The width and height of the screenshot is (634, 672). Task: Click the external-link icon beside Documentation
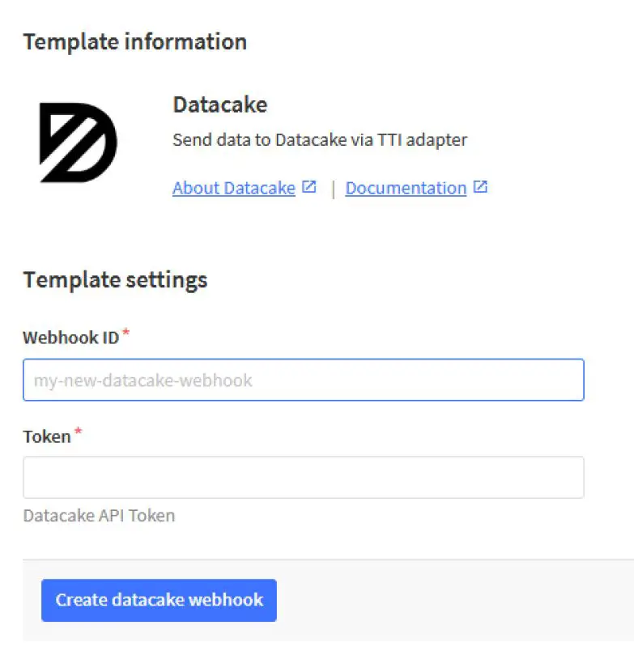pos(480,187)
